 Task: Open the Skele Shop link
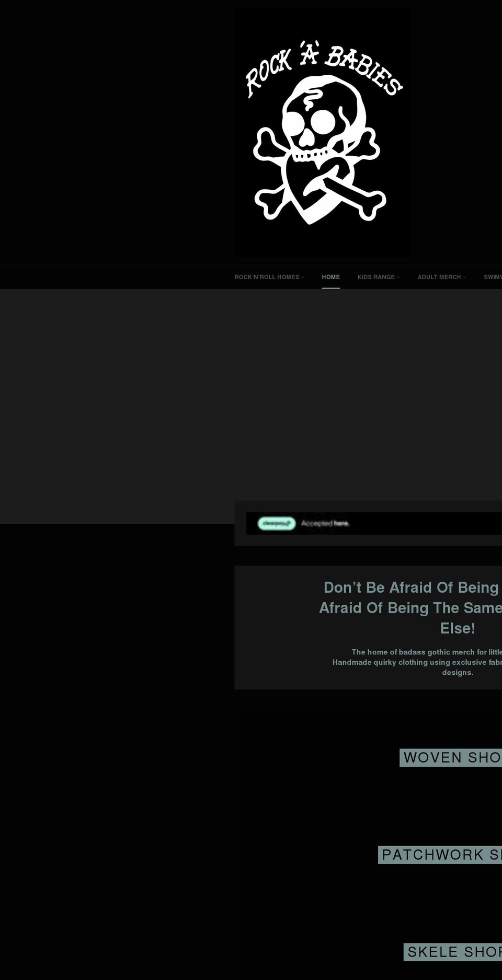453,952
